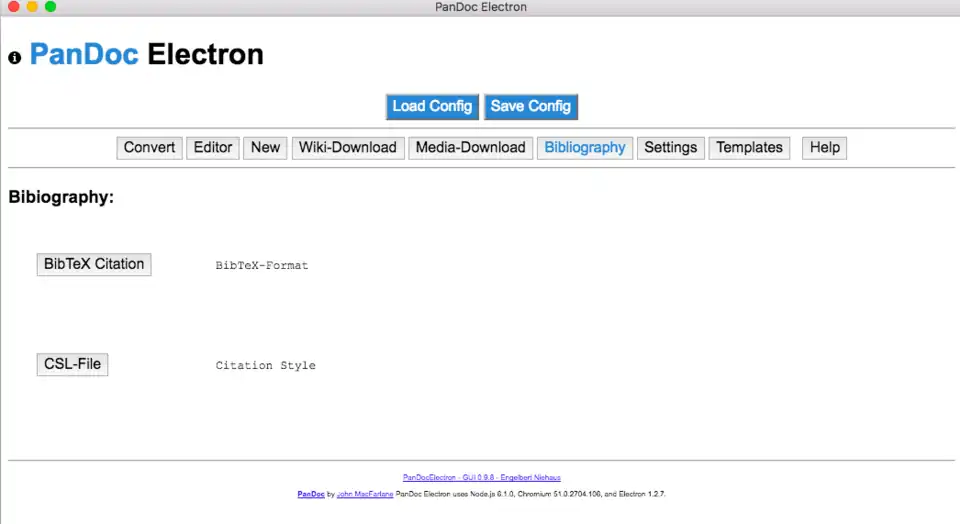
Task: Open the PanDocElectron GUI 0.9.8 footer link
Action: click(x=488, y=478)
